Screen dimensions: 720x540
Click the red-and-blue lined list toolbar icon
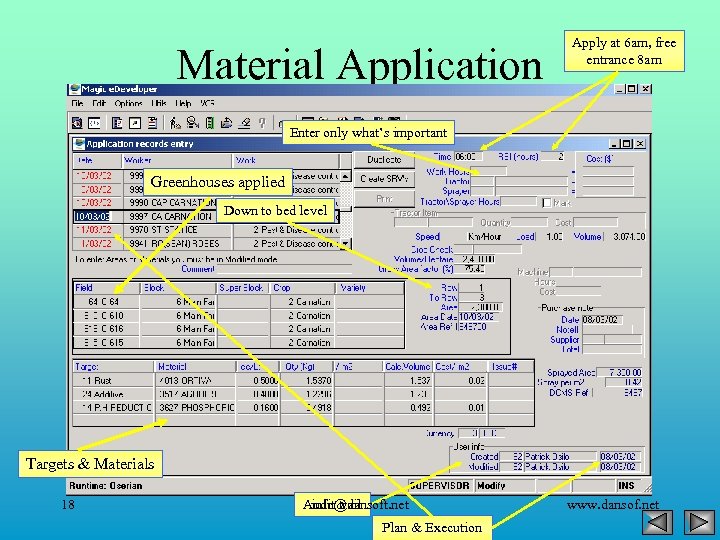(152, 123)
